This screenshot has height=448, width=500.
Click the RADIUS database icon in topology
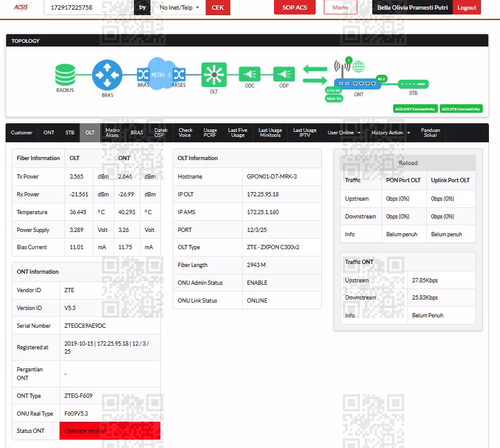pyautogui.click(x=65, y=75)
